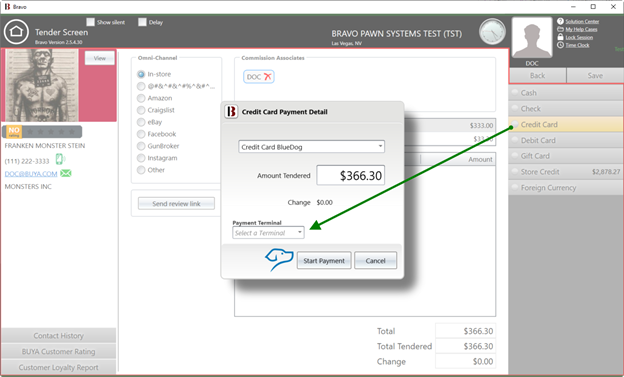This screenshot has width=624, height=377.
Task: Click the Lock Session padlock icon
Action: point(560,37)
